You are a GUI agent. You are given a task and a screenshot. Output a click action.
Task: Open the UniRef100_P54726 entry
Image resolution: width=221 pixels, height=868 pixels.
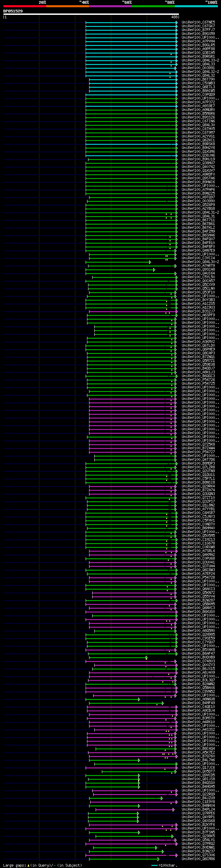click(198, 380)
